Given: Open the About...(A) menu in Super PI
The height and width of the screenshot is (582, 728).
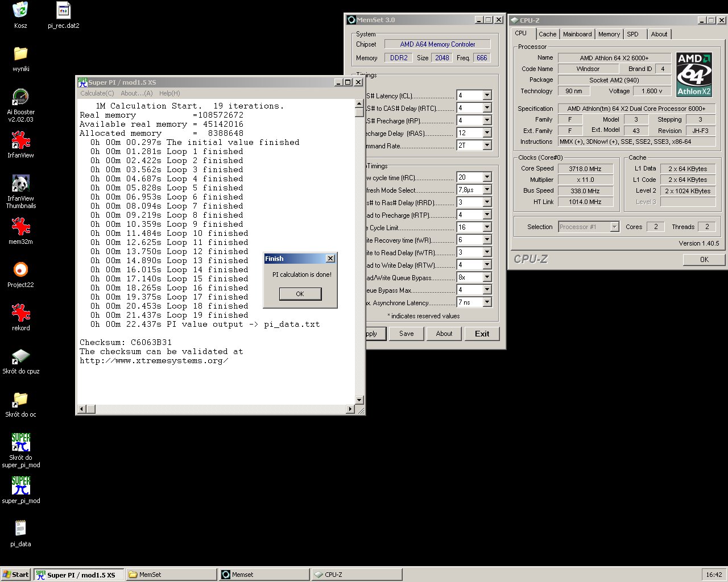Looking at the screenshot, I should coord(136,93).
